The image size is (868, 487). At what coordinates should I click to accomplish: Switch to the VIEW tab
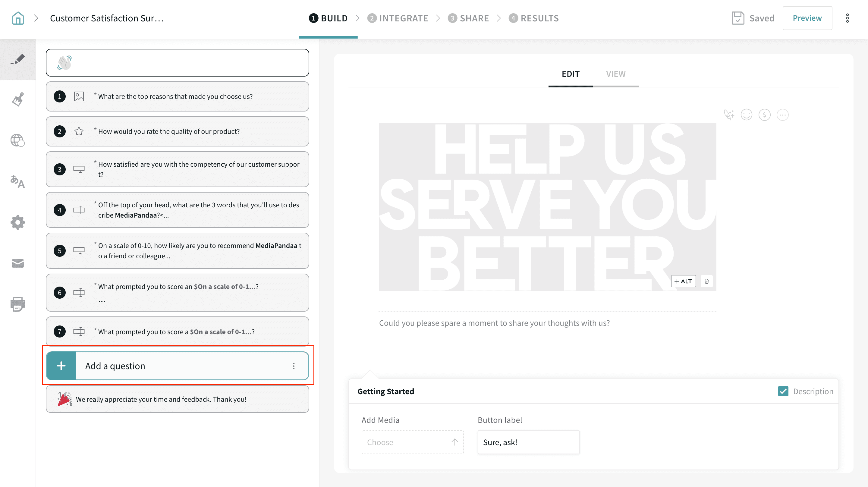pyautogui.click(x=616, y=74)
